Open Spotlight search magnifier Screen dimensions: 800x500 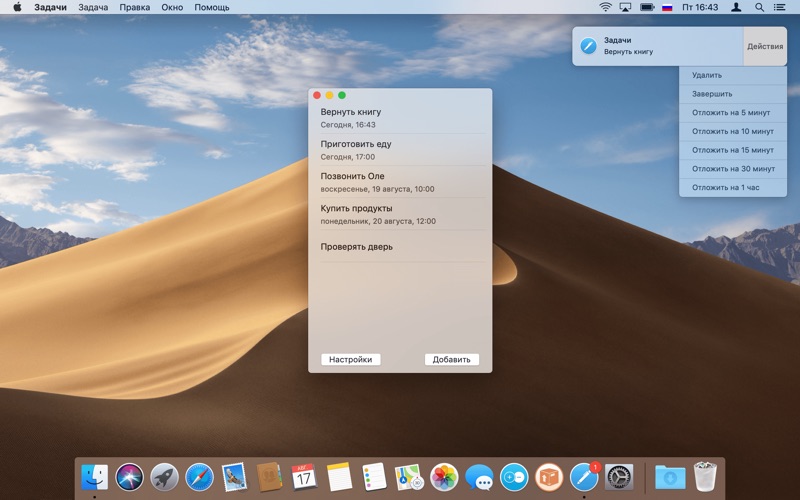(x=759, y=7)
